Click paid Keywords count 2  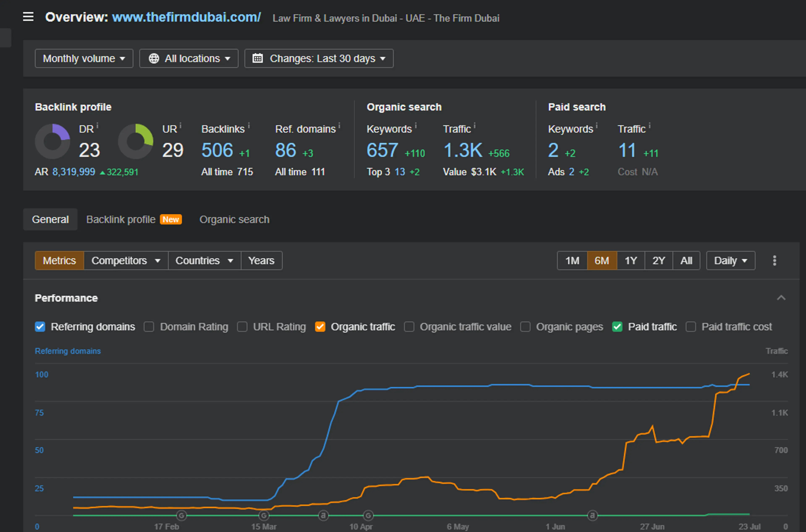point(553,150)
